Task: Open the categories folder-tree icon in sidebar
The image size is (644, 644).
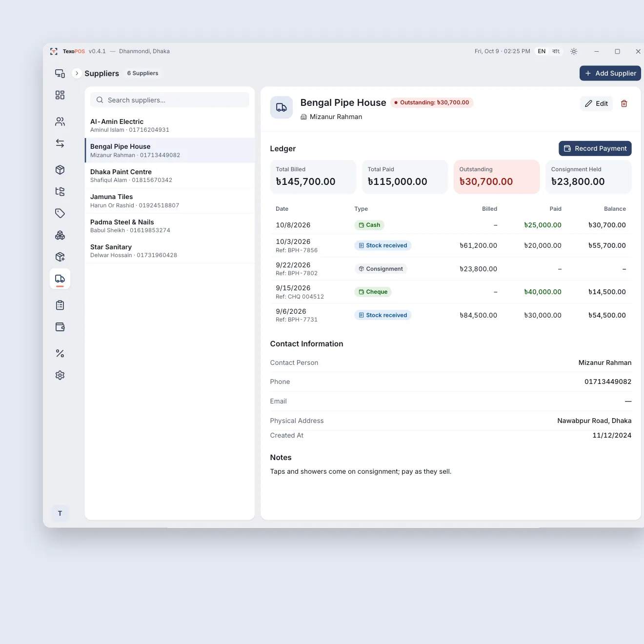Action: click(60, 191)
